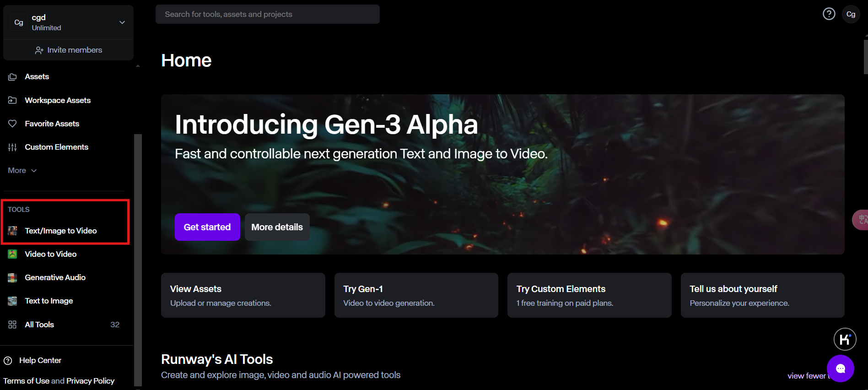
Task: Open Favorite Assets in the sidebar
Action: (52, 124)
